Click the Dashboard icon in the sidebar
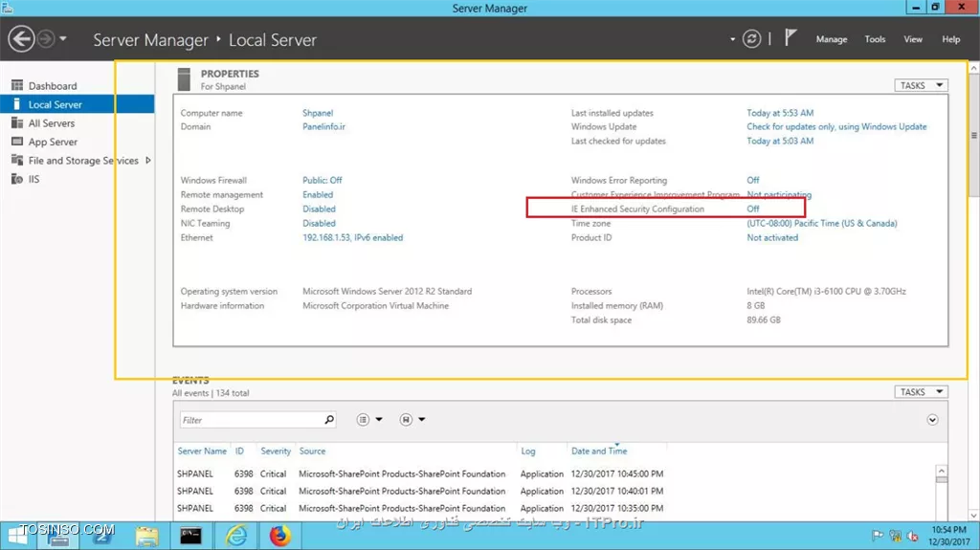The width and height of the screenshot is (980, 550). [x=17, y=86]
